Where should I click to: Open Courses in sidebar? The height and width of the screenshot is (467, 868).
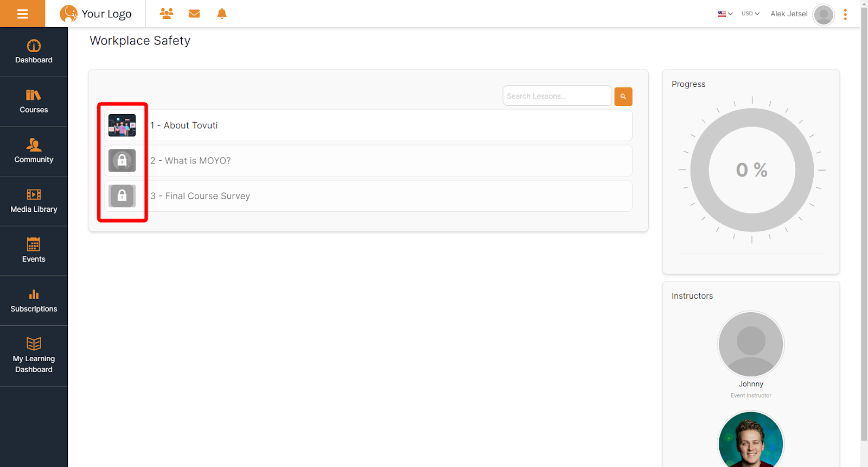34,102
